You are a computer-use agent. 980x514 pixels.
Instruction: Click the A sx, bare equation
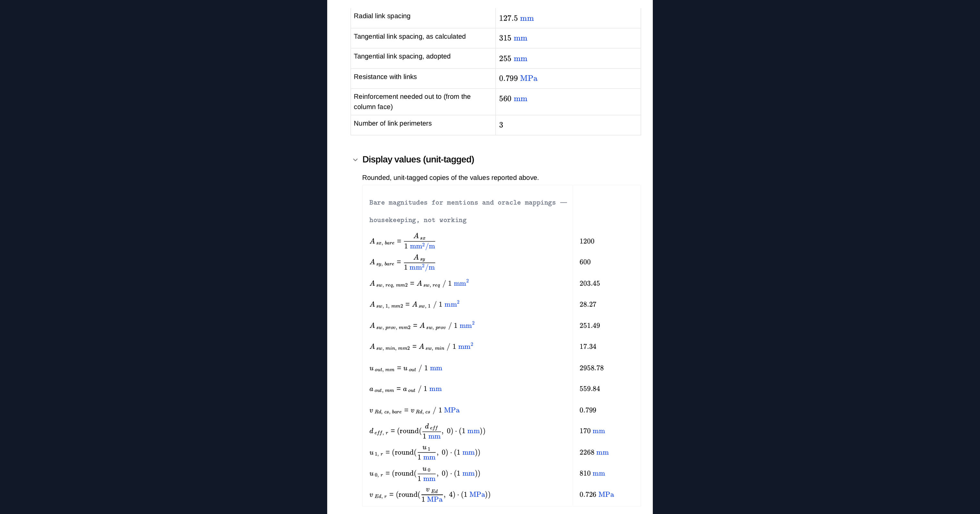(402, 241)
